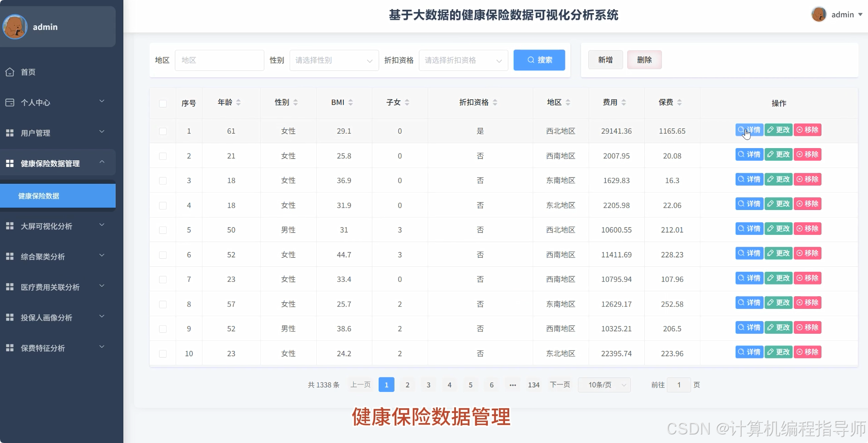Click the 用户管理 sidebar icon

(x=10, y=133)
